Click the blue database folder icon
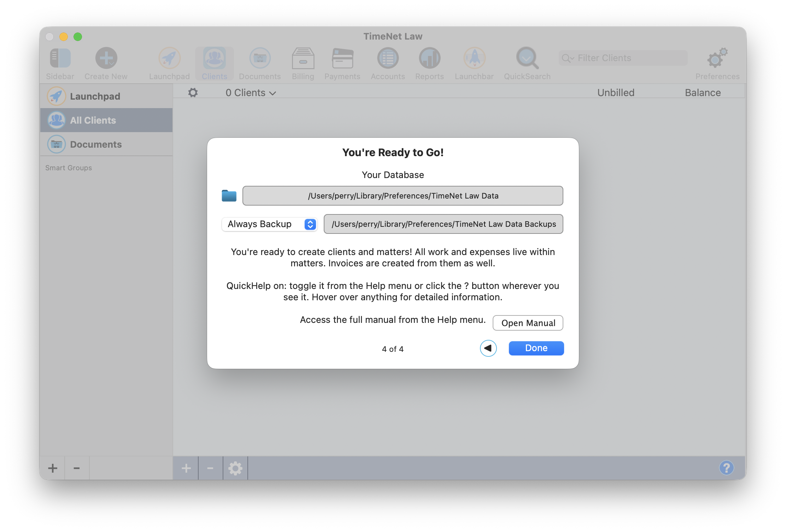The width and height of the screenshot is (786, 532). pos(229,196)
